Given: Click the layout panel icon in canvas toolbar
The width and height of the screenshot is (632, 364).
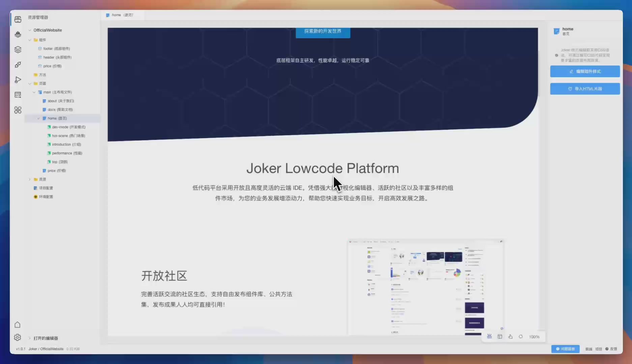Looking at the screenshot, I should click(x=500, y=336).
